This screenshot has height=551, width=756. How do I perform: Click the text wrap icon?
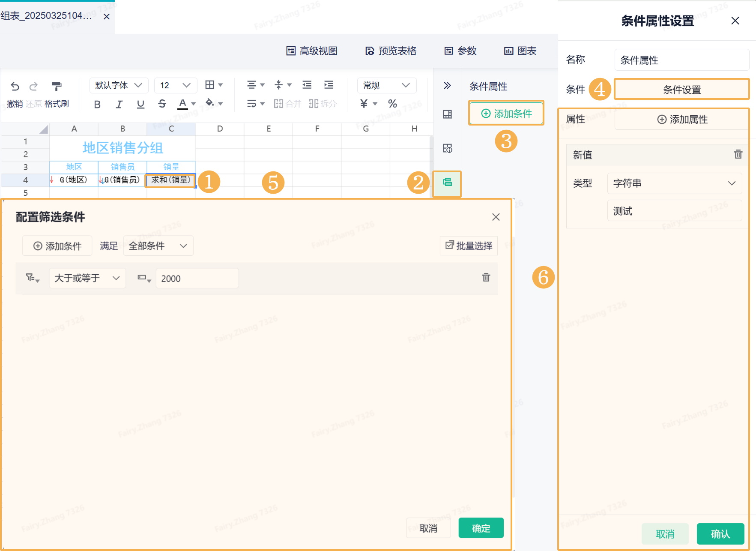tap(252, 104)
